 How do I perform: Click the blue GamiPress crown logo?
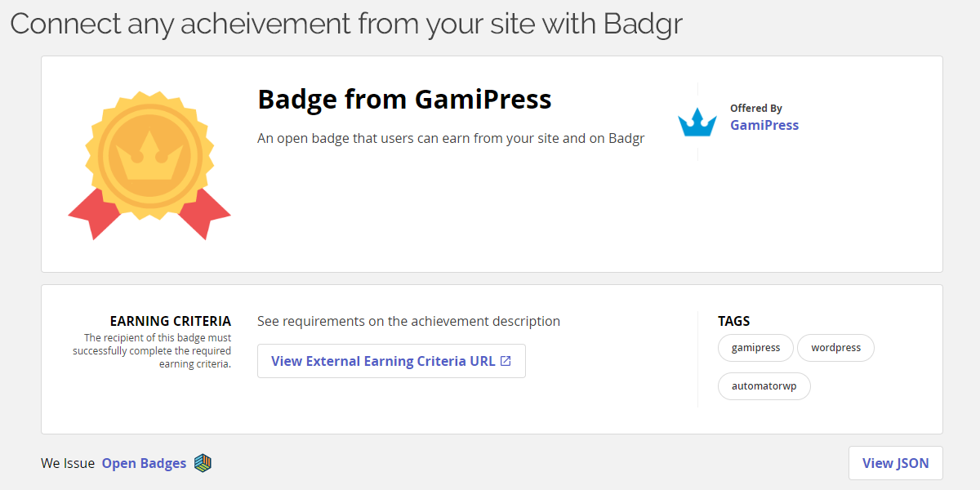point(697,122)
